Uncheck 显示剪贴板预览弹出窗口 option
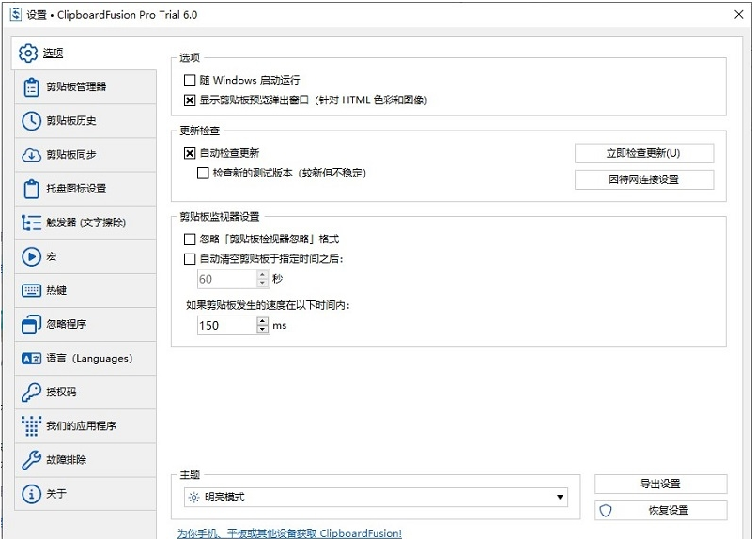Image resolution: width=756 pixels, height=539 pixels. pyautogui.click(x=190, y=100)
